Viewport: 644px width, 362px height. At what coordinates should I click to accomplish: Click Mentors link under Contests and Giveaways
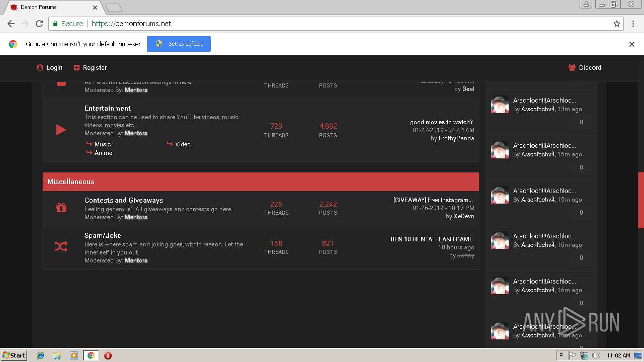[x=136, y=217]
